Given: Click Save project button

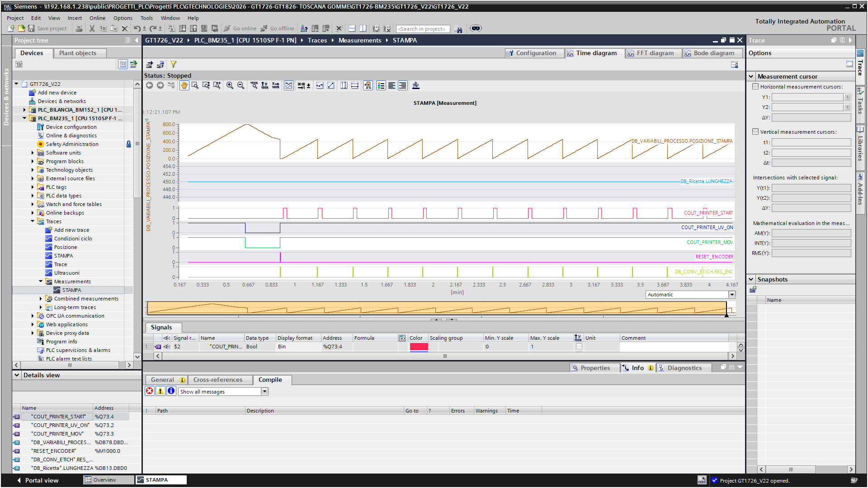Looking at the screenshot, I should pyautogui.click(x=47, y=28).
